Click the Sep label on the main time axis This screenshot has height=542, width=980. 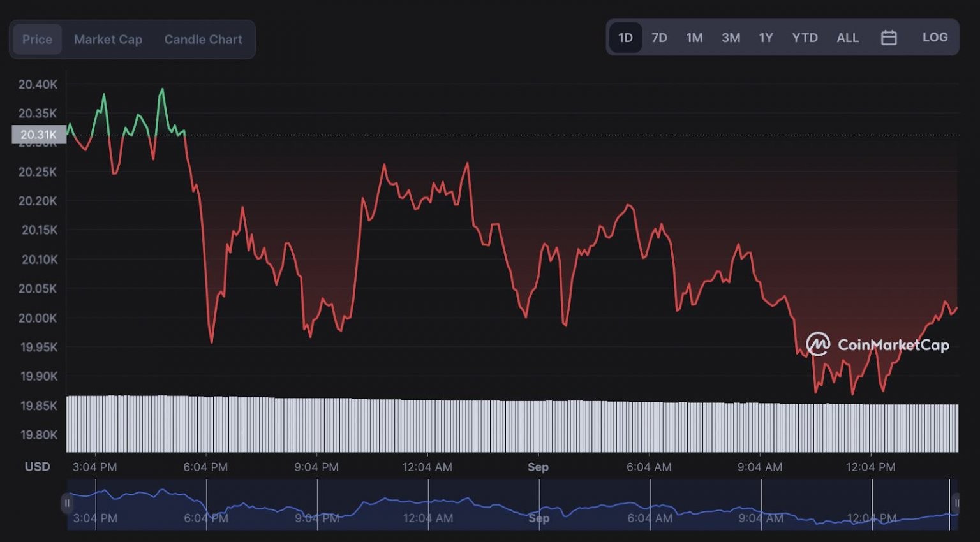pos(538,467)
